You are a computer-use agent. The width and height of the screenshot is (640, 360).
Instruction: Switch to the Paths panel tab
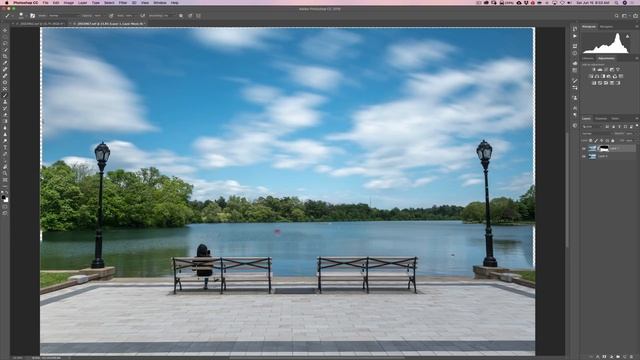pos(615,118)
